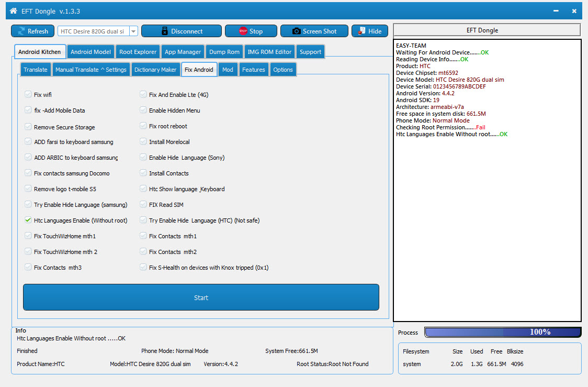Check Remove Secure Storage option
This screenshot has height=387, width=588.
tap(28, 127)
